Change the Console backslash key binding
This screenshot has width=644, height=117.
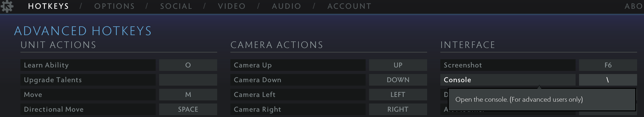tap(608, 80)
